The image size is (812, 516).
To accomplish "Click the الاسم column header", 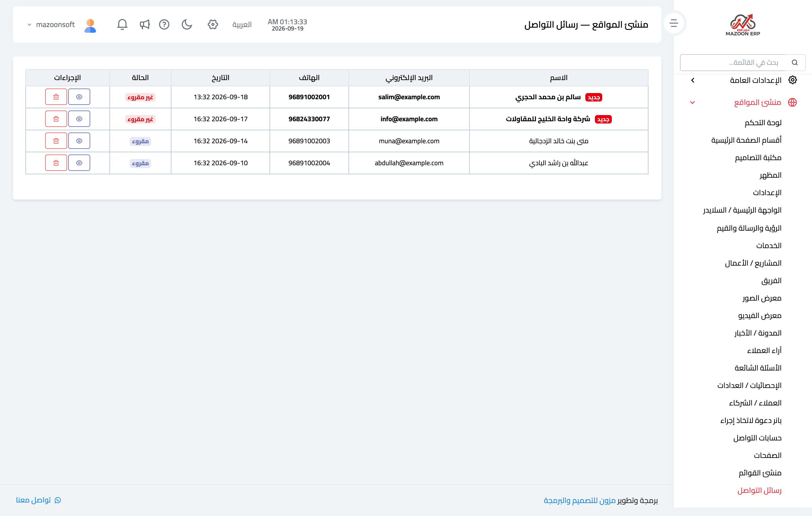I will 559,78.
